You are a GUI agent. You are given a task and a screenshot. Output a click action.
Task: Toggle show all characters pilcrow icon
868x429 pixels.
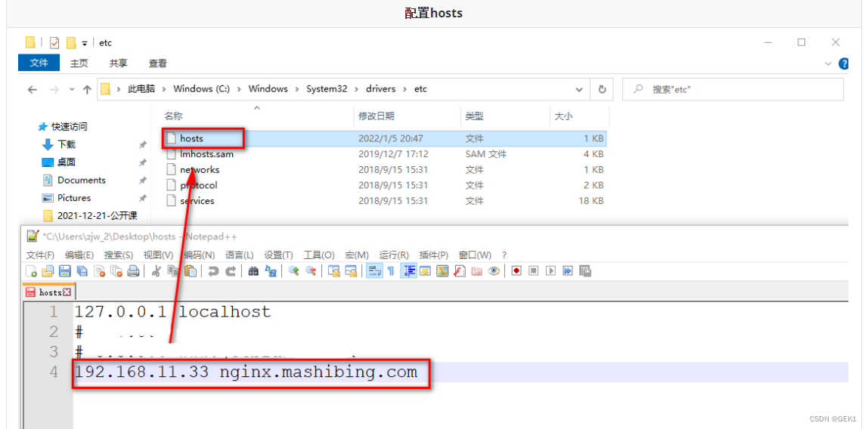point(391,271)
